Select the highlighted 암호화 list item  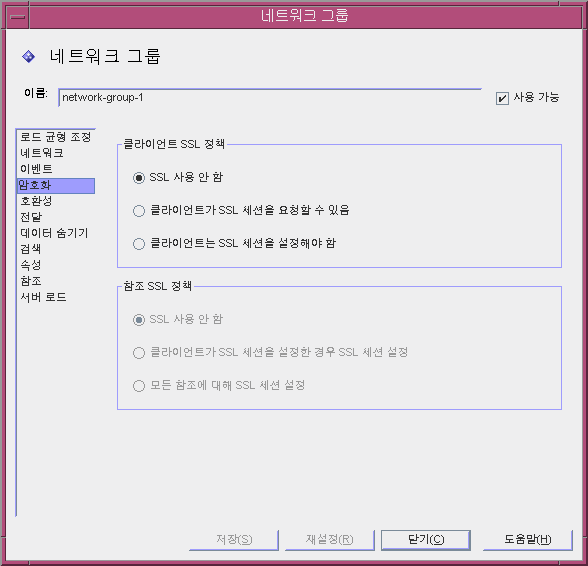[x=56, y=185]
